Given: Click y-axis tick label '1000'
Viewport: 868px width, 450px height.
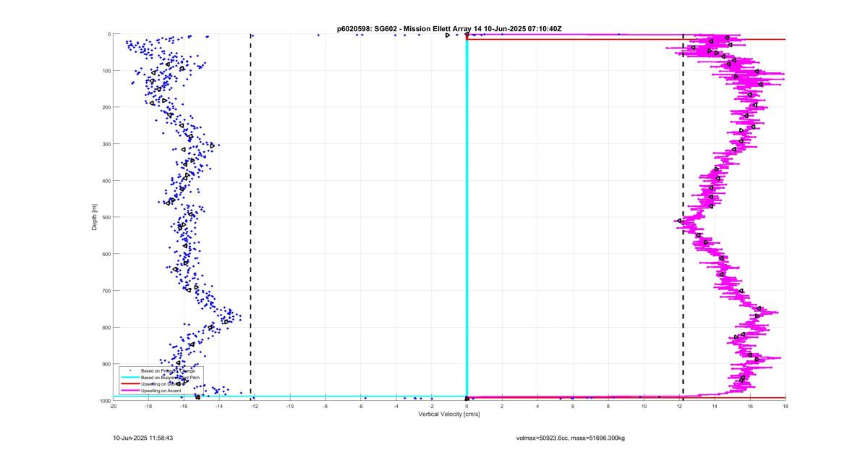Looking at the screenshot, I should point(104,401).
